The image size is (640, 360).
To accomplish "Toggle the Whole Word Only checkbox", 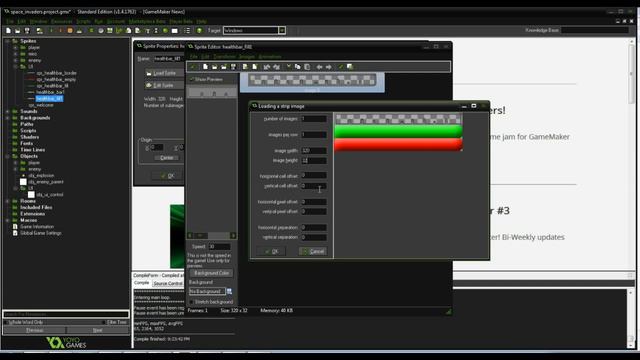I will [x=6, y=322].
